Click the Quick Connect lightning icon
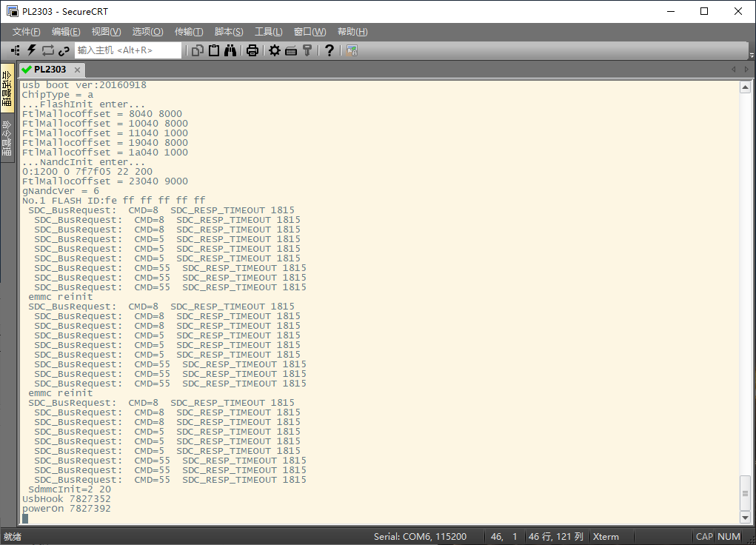Image resolution: width=756 pixels, height=545 pixels. (x=32, y=50)
